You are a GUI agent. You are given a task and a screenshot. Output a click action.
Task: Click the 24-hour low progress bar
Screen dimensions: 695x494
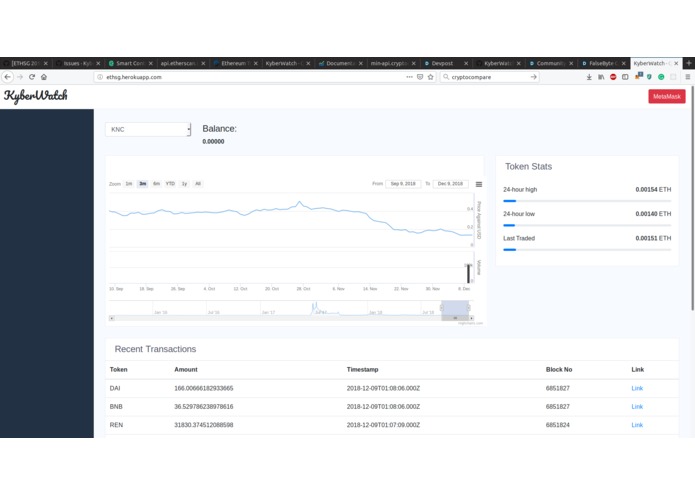(587, 226)
